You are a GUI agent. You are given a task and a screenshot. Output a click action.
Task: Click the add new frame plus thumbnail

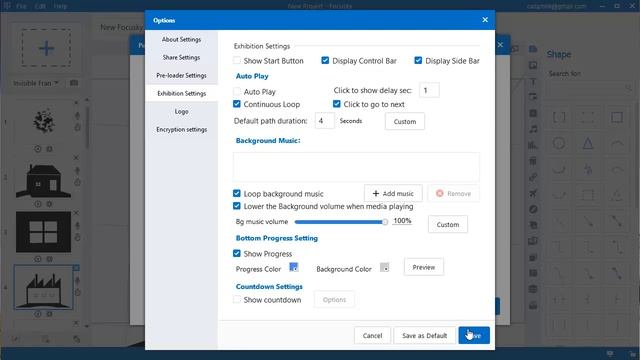pos(46,48)
